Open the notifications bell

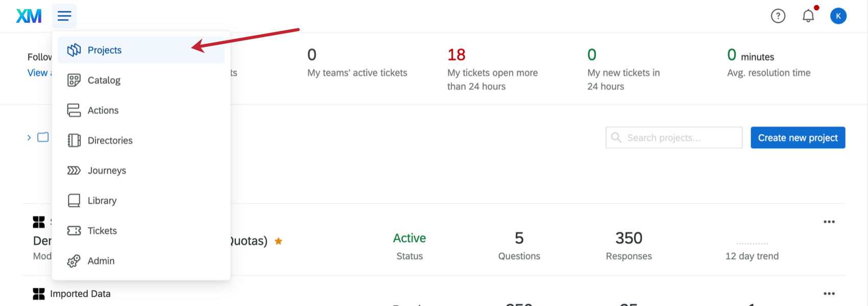(808, 16)
